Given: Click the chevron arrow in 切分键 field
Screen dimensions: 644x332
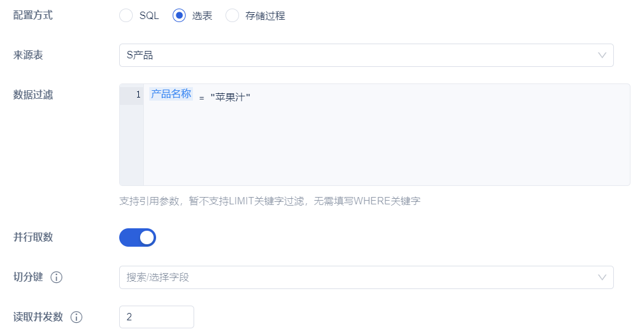Looking at the screenshot, I should [602, 277].
